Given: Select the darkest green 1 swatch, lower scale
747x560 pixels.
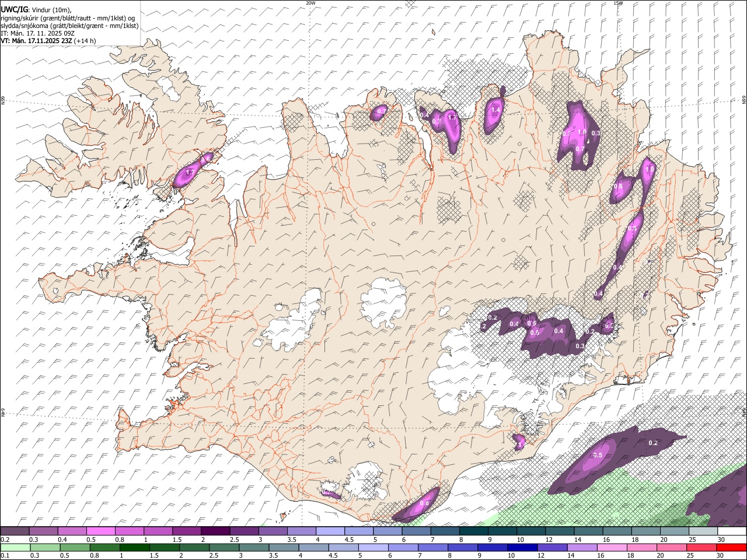Looking at the screenshot, I should (135, 548).
